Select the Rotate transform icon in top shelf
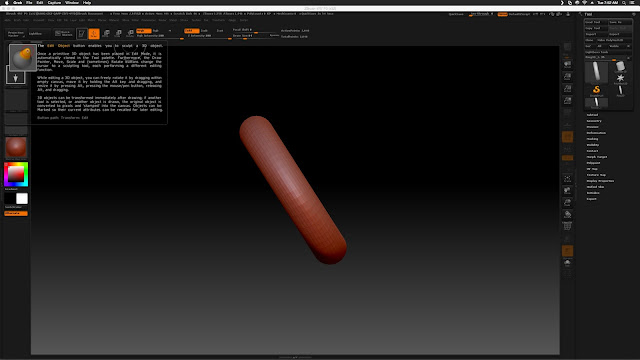This screenshot has width=640, height=360. 130,34
